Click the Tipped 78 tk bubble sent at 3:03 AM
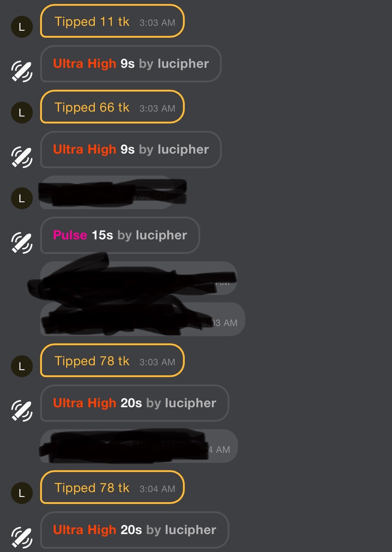392x552 pixels. [x=112, y=360]
